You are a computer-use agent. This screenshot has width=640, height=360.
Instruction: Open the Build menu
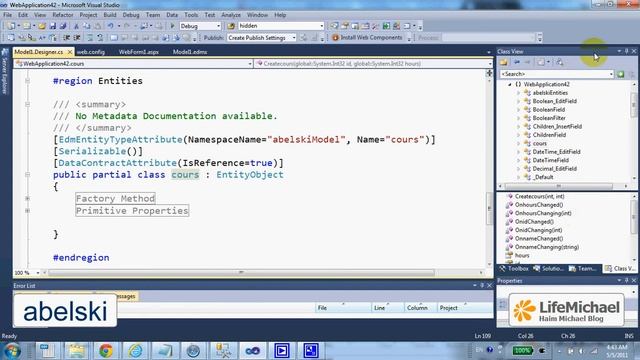(x=110, y=15)
